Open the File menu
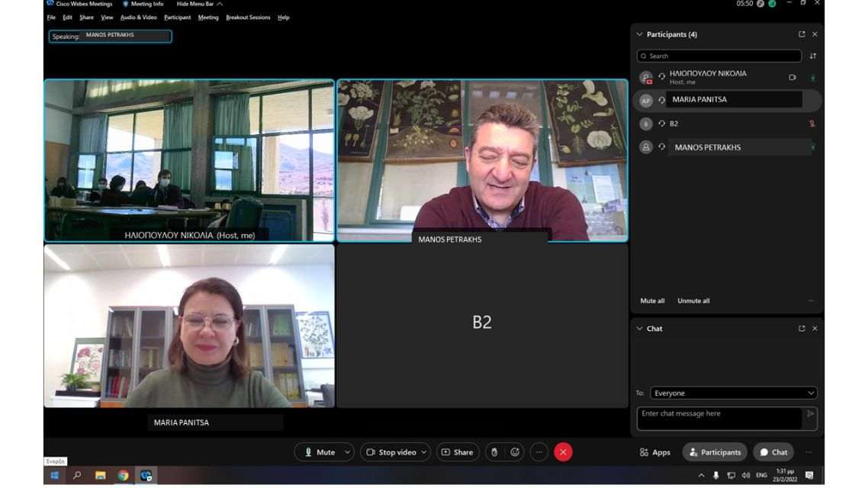The image size is (868, 488). [x=51, y=18]
